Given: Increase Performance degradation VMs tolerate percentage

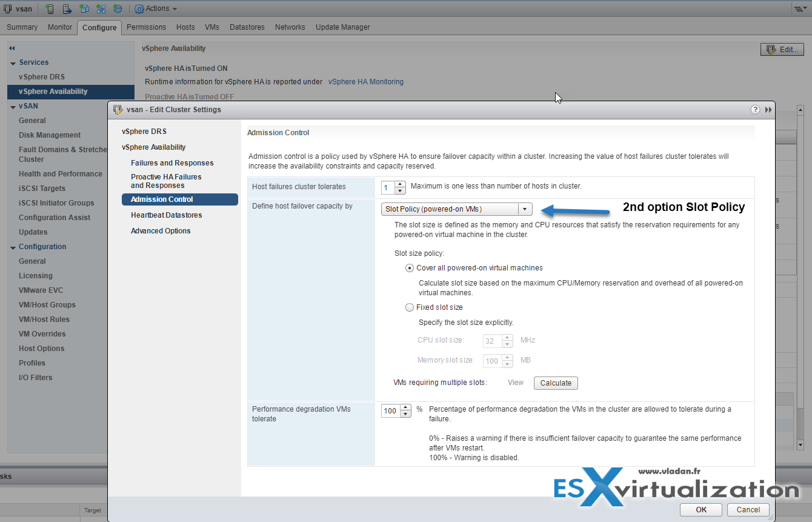Looking at the screenshot, I should pyautogui.click(x=405, y=407).
